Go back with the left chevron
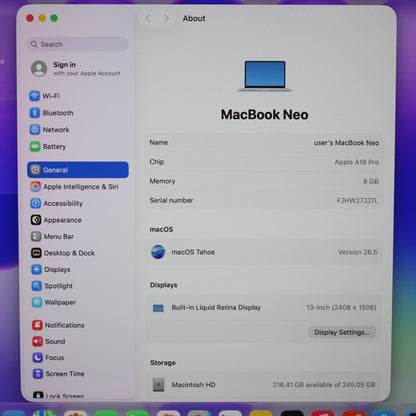This screenshot has width=416, height=416. tap(148, 18)
